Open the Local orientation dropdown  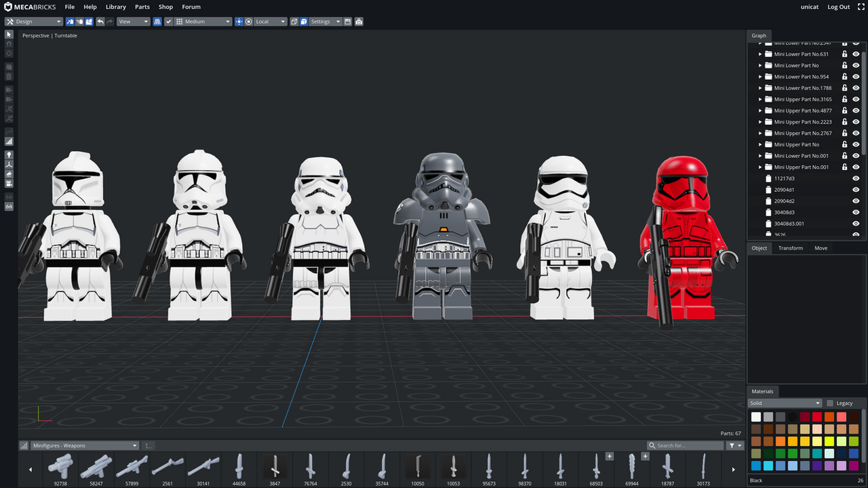click(271, 22)
